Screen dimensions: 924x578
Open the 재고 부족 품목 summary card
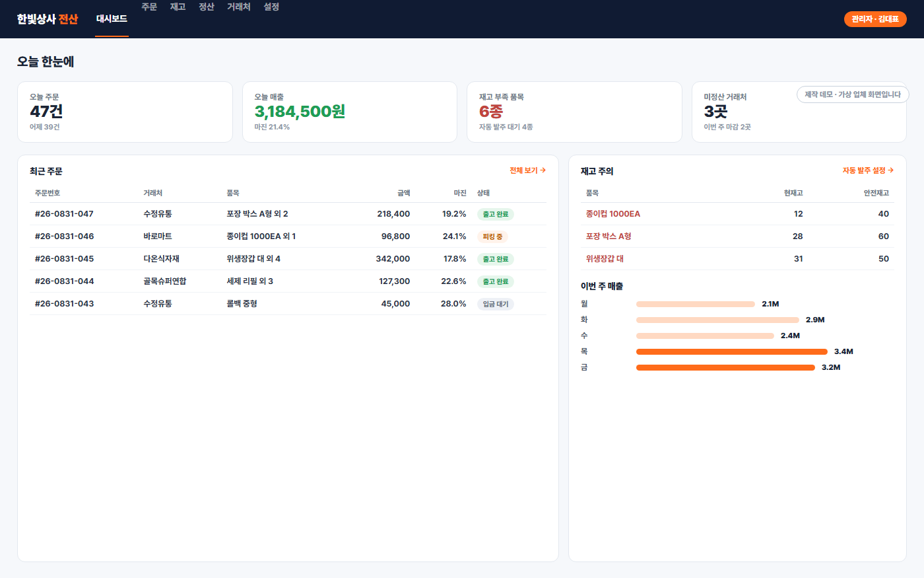pos(574,112)
